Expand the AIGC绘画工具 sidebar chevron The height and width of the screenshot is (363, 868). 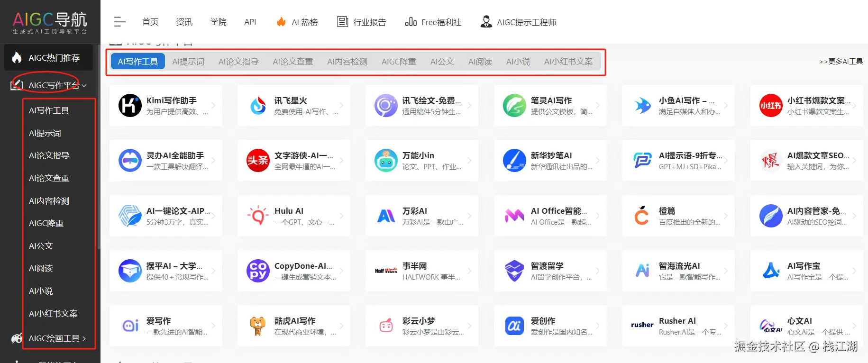tap(84, 338)
